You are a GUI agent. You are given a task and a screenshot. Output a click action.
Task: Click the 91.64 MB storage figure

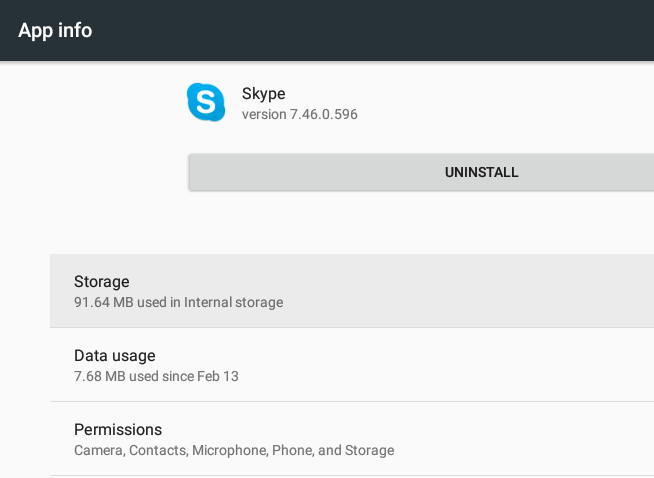tap(103, 302)
